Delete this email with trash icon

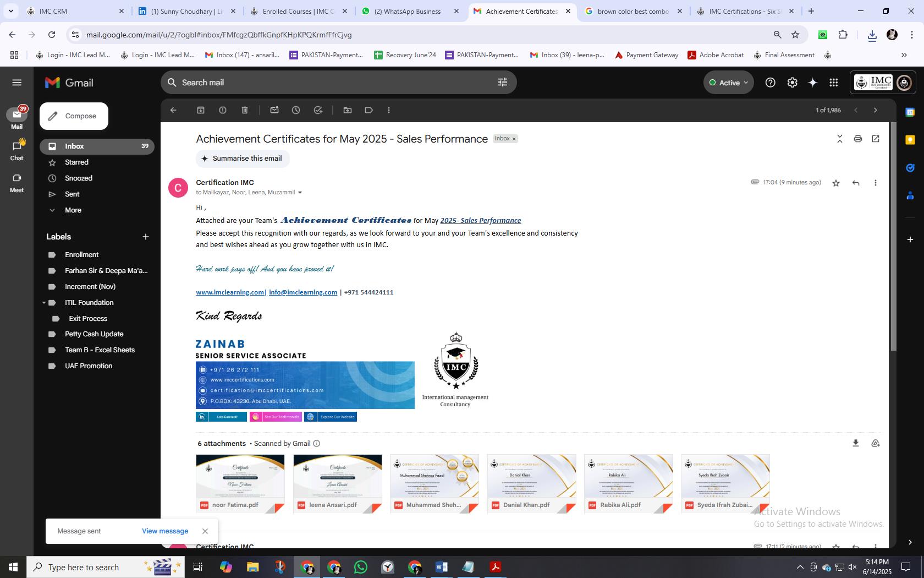245,110
